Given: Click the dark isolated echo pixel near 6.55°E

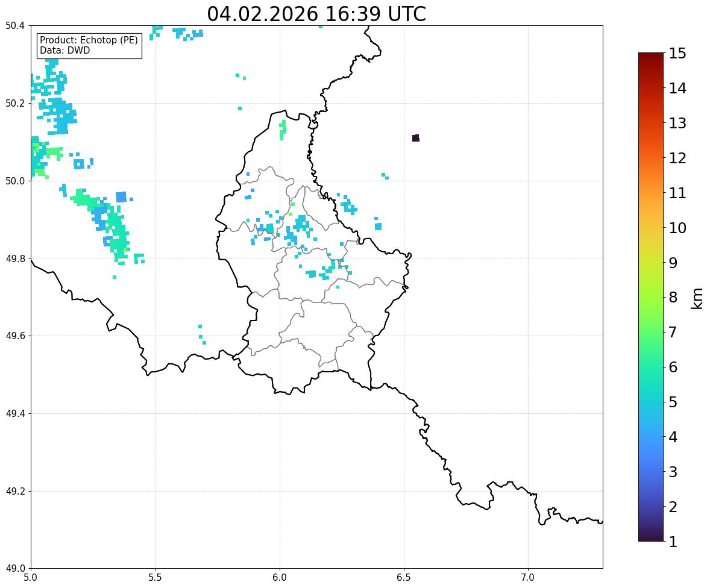Looking at the screenshot, I should [x=416, y=138].
